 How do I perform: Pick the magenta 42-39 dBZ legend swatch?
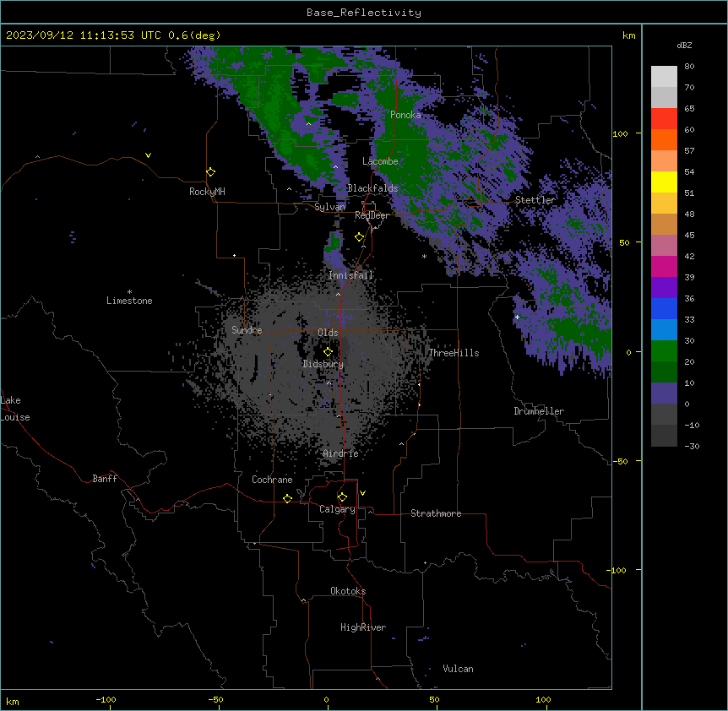coord(664,266)
